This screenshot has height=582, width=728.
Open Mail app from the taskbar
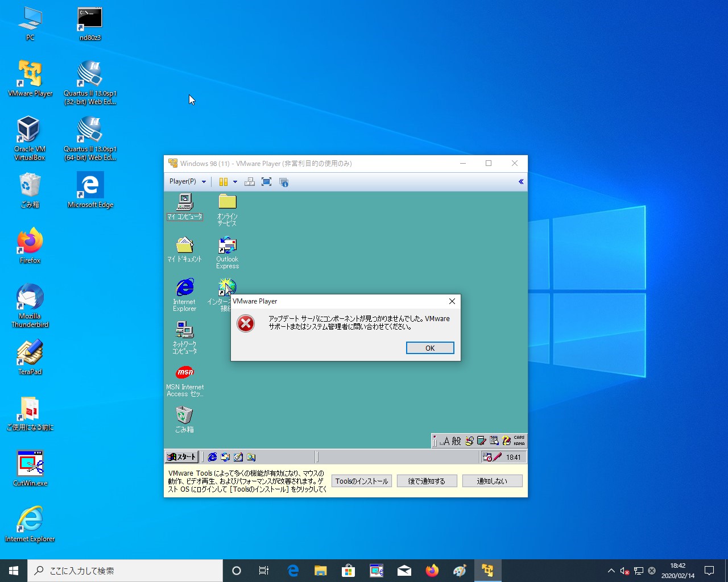point(404,571)
